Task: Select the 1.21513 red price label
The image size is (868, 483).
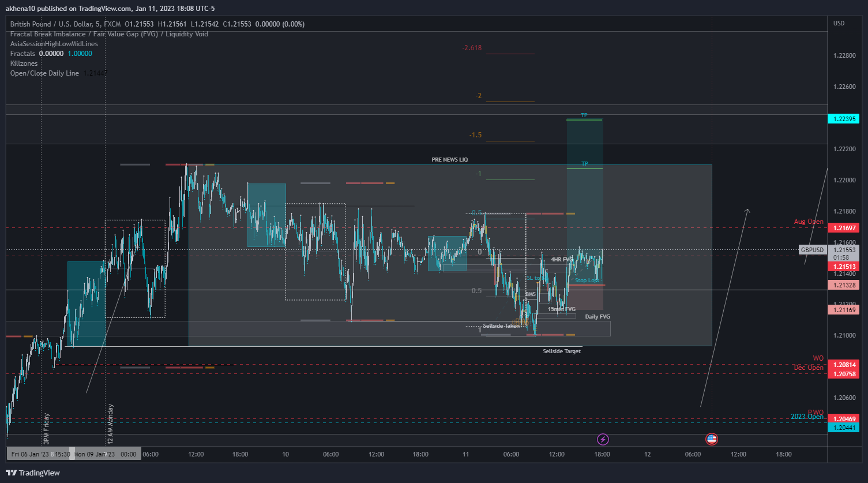Action: (843, 267)
